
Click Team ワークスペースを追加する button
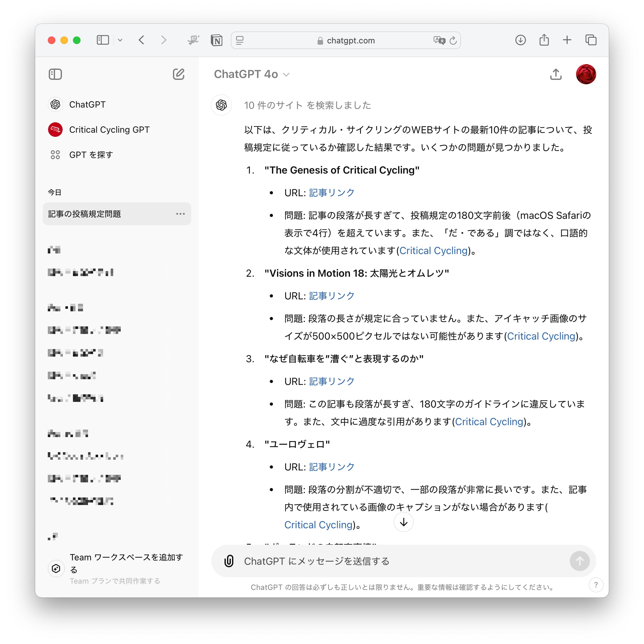[x=126, y=563]
